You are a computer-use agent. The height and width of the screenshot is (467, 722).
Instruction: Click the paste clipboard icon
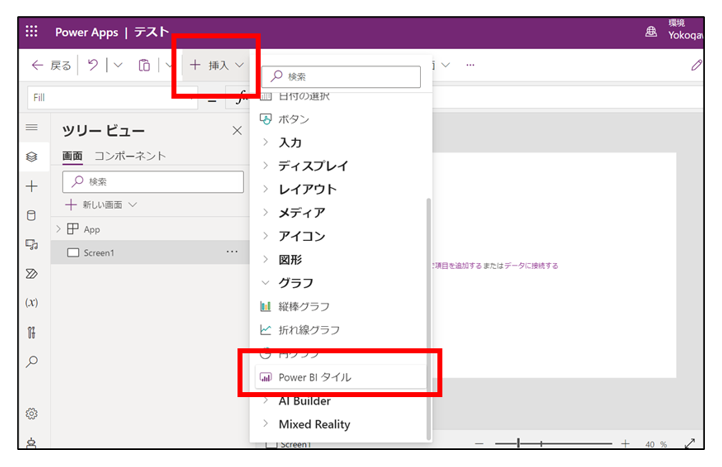click(144, 65)
